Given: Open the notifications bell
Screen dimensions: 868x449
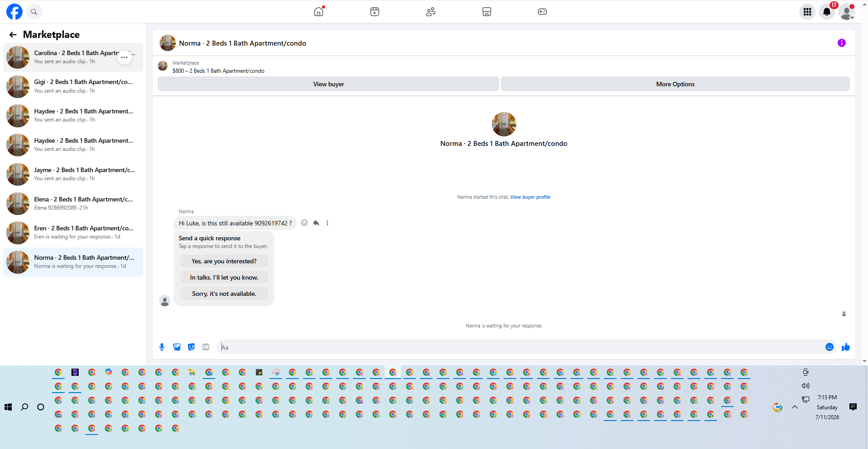Looking at the screenshot, I should pos(827,12).
